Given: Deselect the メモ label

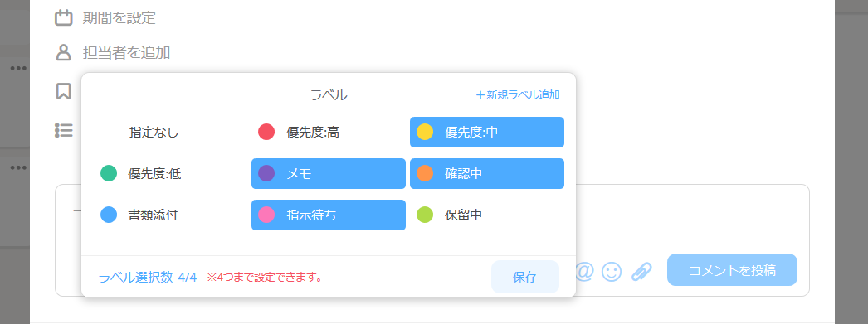Looking at the screenshot, I should (329, 174).
